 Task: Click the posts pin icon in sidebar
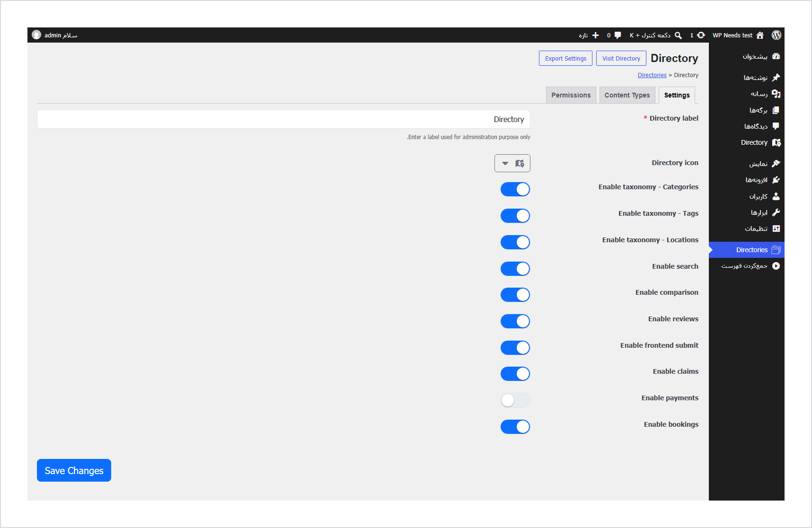point(776,78)
